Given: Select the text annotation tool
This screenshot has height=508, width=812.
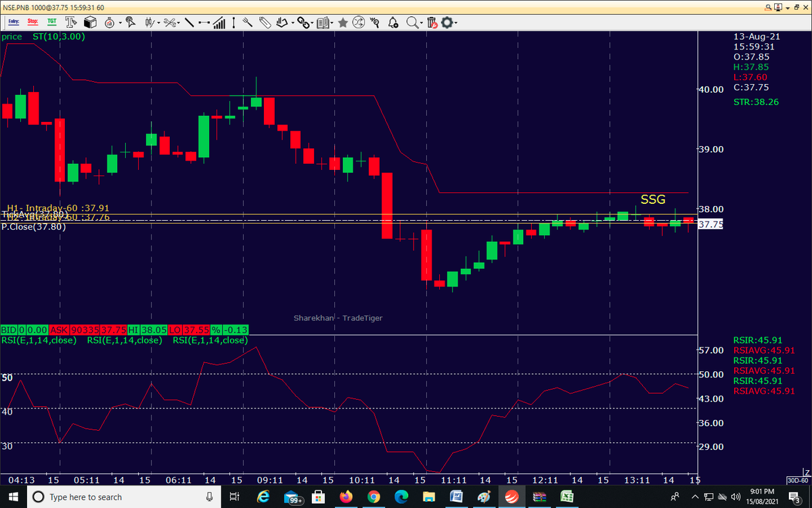Looking at the screenshot, I should point(71,22).
